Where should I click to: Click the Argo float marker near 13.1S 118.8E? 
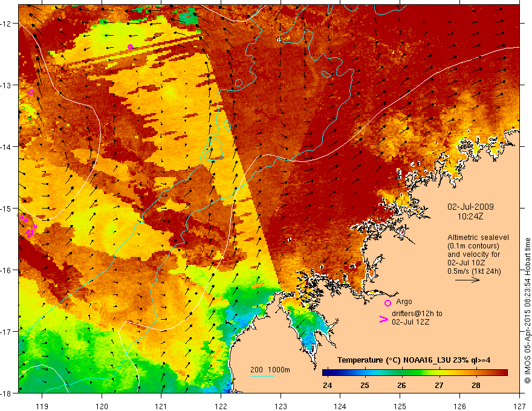[31, 92]
